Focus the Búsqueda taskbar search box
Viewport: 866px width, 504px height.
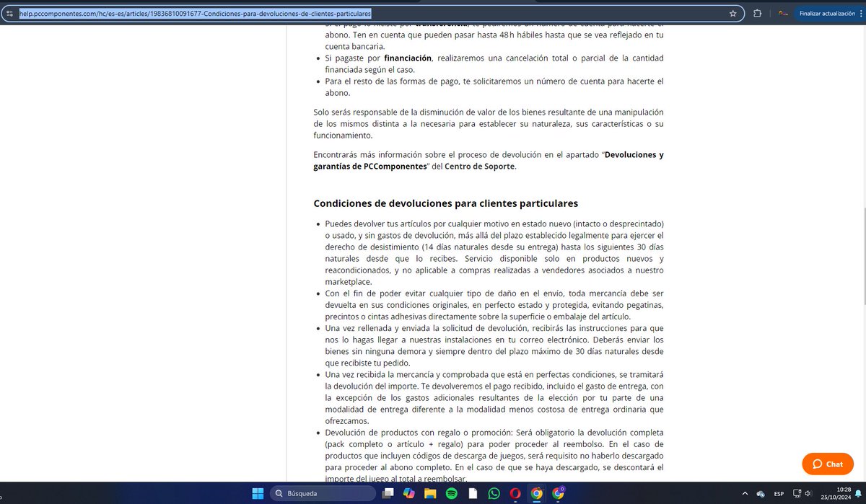tap(323, 493)
